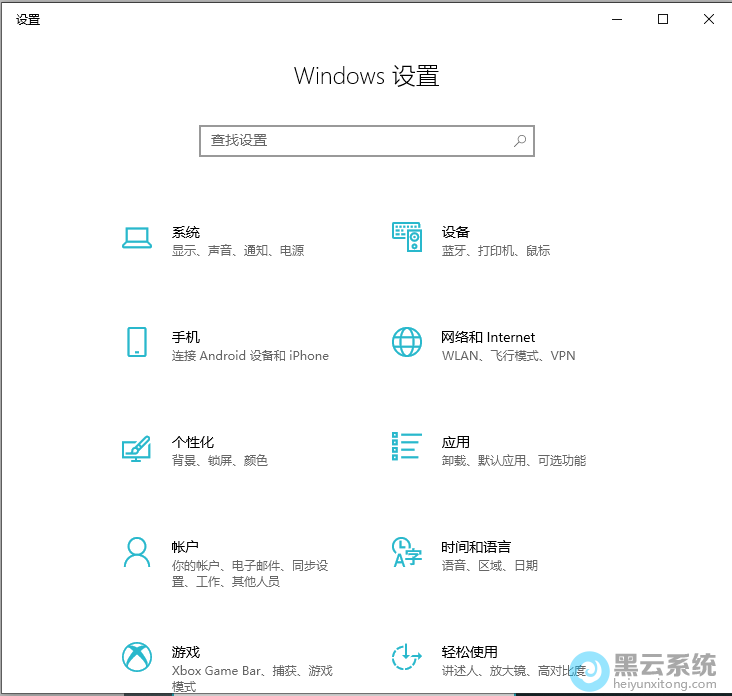The height and width of the screenshot is (696, 732).
Task: Minimize the 设置 window
Action: coord(617,19)
